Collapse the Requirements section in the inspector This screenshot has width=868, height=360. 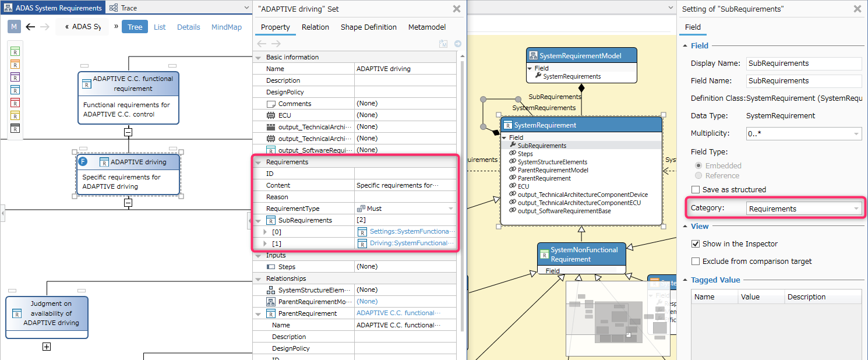[259, 162]
